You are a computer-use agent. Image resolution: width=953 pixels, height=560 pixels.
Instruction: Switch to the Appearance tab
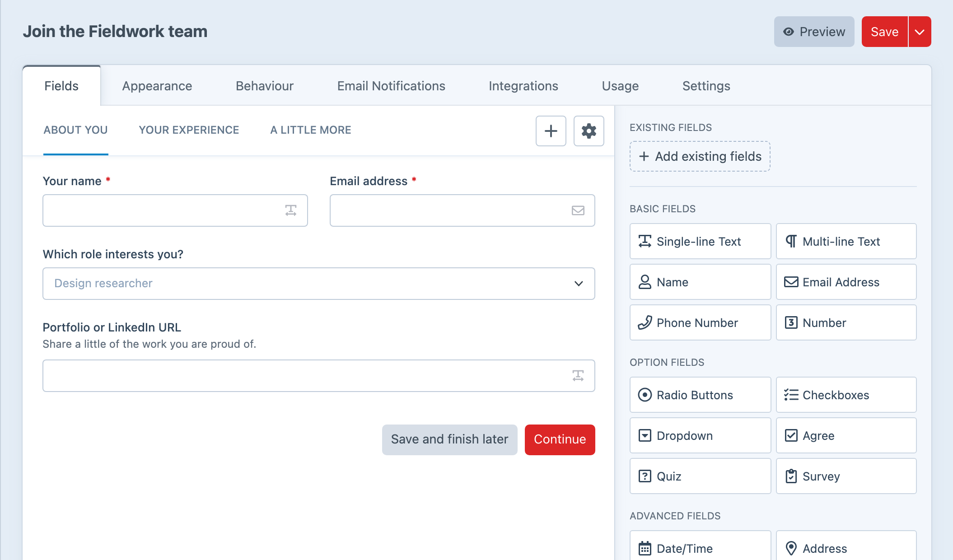[157, 86]
